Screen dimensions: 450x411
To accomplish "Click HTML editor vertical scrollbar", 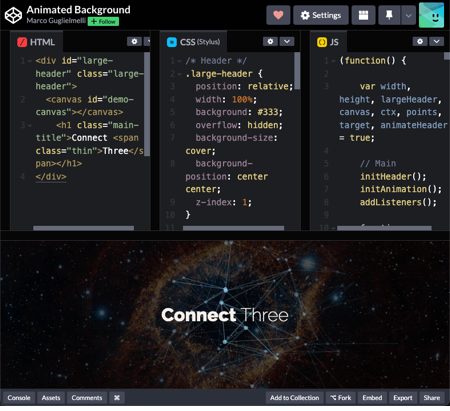I will pos(147,104).
